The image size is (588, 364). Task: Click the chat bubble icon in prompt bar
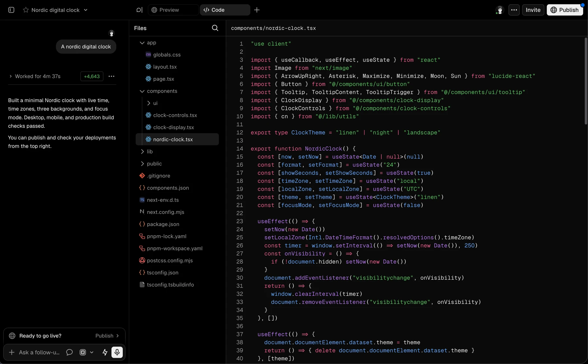coord(69,352)
